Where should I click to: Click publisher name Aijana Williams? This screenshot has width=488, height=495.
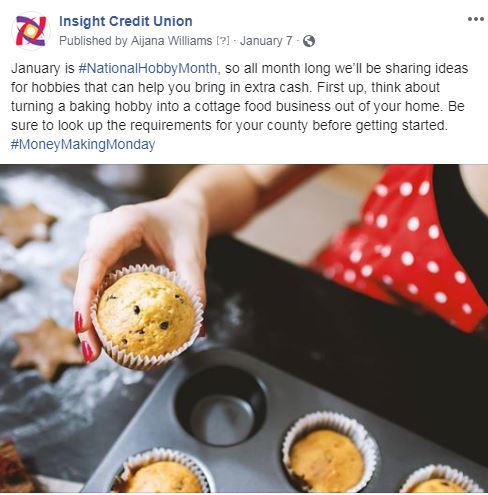[x=172, y=41]
